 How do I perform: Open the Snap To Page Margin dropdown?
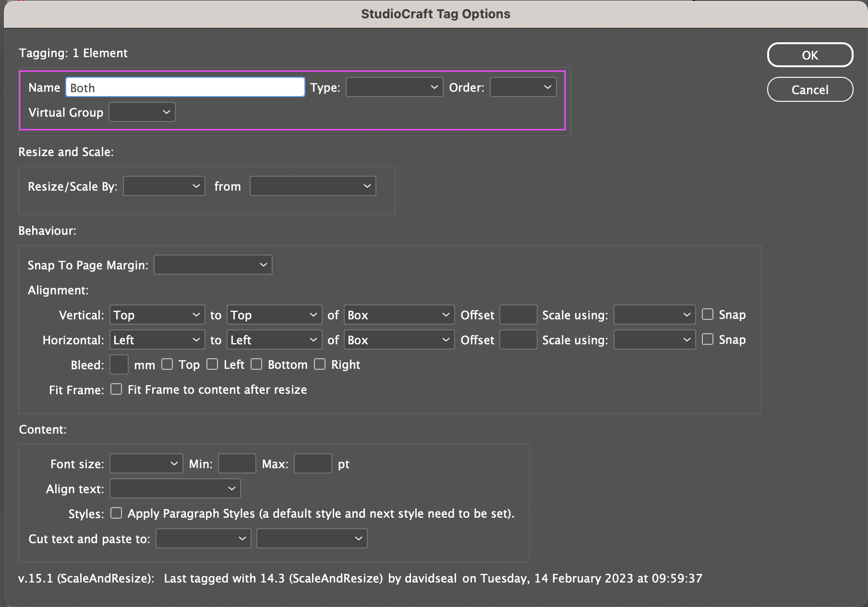coord(213,265)
